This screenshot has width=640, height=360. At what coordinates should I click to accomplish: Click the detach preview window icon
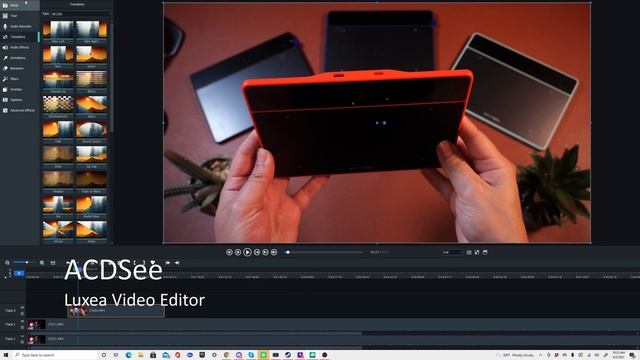pos(485,253)
